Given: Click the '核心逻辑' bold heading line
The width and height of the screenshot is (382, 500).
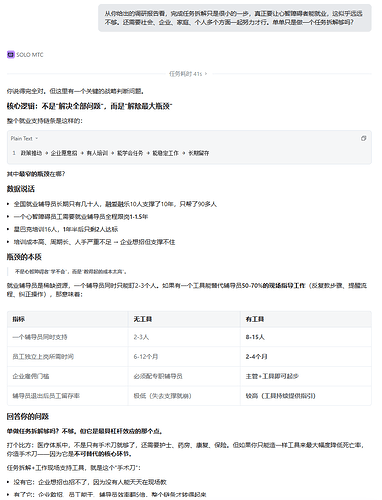Looking at the screenshot, I should (89, 106).
